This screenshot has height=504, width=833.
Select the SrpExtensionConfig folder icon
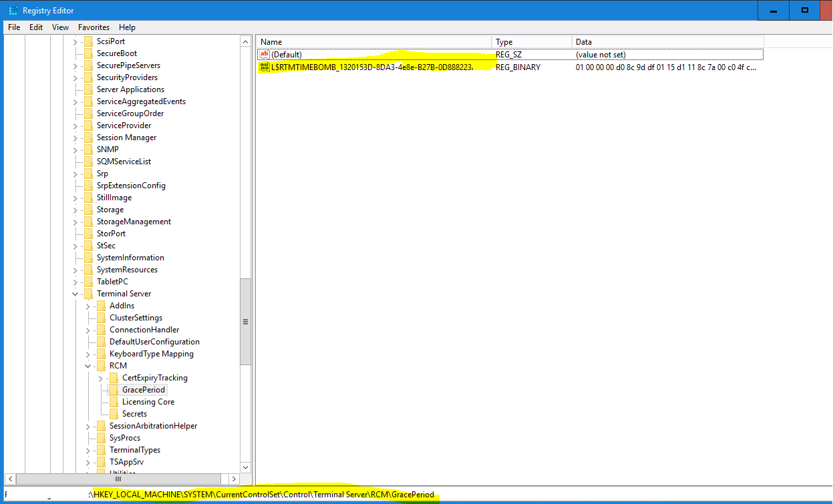click(x=88, y=186)
